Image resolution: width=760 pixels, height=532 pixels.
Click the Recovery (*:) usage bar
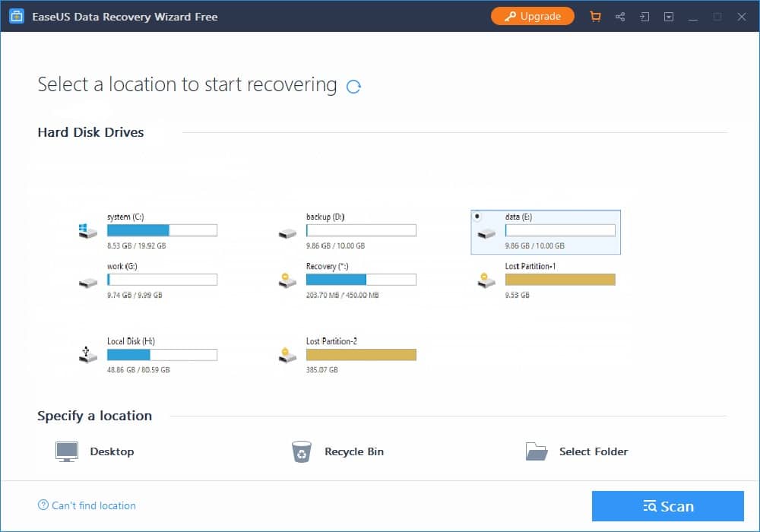(x=360, y=280)
